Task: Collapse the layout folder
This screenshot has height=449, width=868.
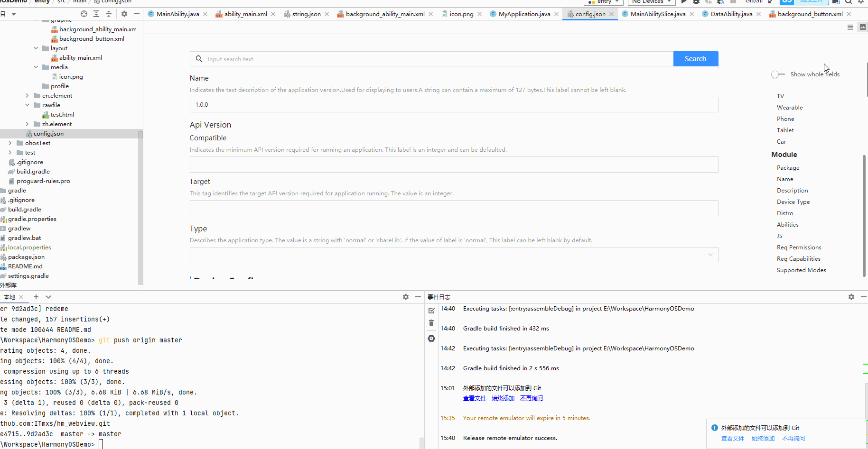Action: tap(36, 48)
